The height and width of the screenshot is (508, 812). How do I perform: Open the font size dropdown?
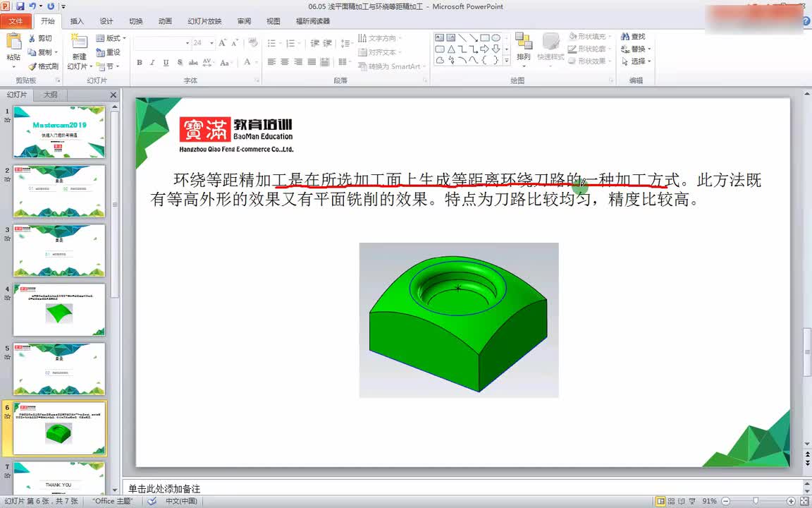tap(211, 43)
